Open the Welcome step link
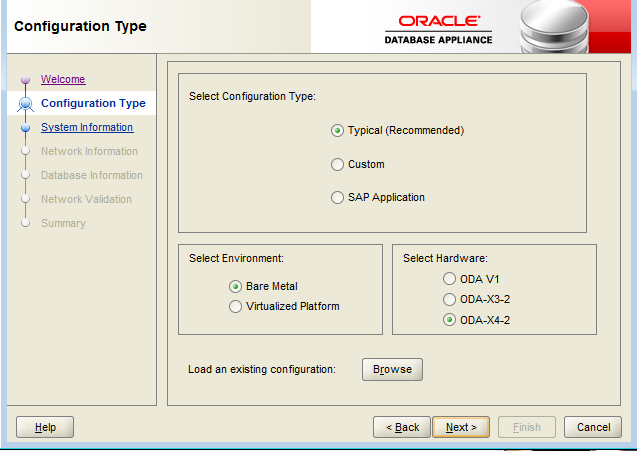The image size is (637, 451). 63,79
